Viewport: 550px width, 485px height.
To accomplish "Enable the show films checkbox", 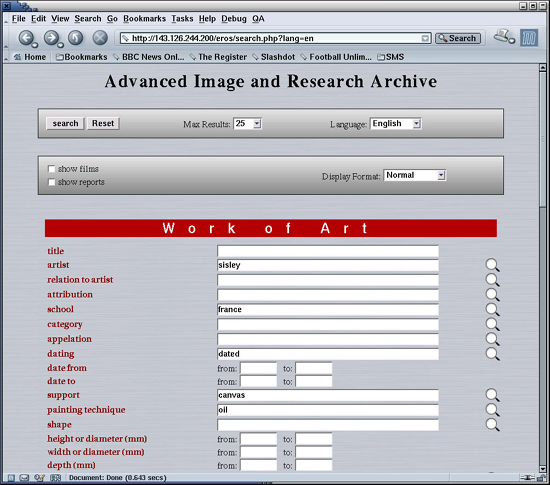I will [x=52, y=169].
